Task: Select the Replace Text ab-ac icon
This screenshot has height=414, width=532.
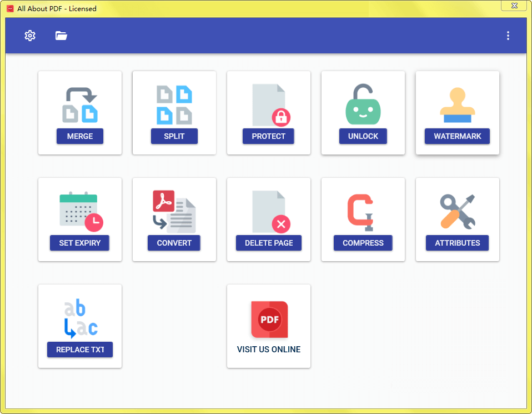Action: pos(80,318)
